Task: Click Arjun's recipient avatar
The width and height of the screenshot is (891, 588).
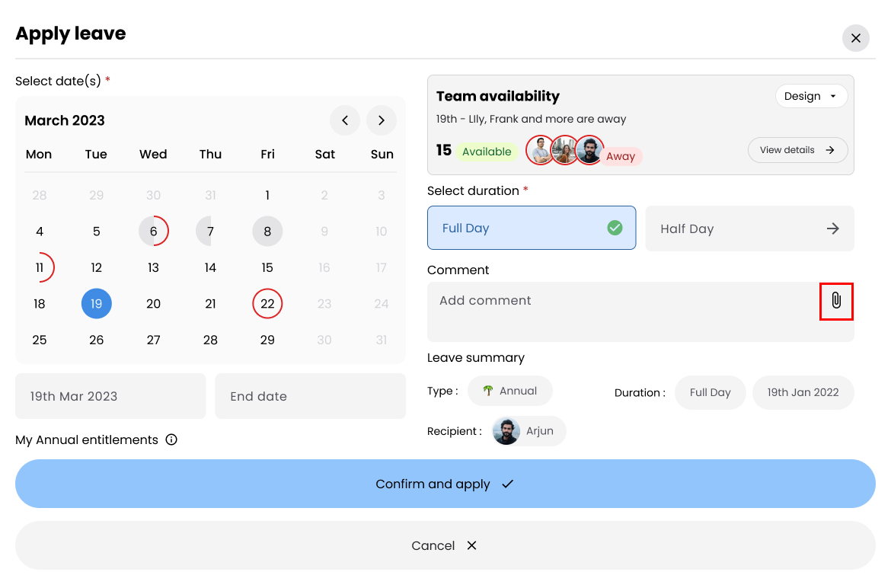Action: tap(506, 431)
